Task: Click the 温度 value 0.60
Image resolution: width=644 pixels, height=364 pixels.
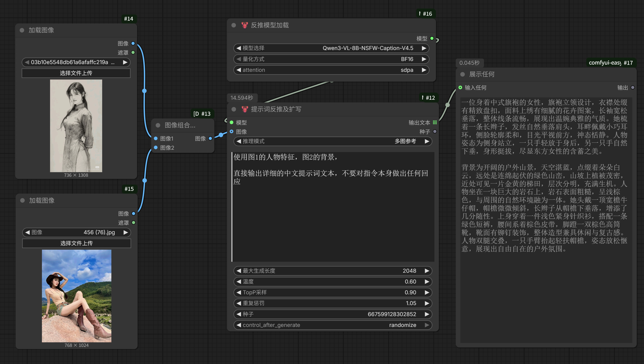Action: pos(410,282)
